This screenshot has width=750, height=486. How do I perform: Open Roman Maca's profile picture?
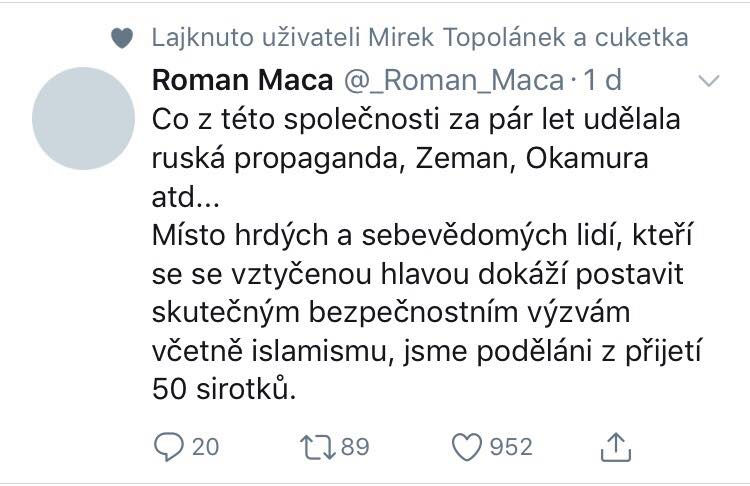click(x=83, y=118)
